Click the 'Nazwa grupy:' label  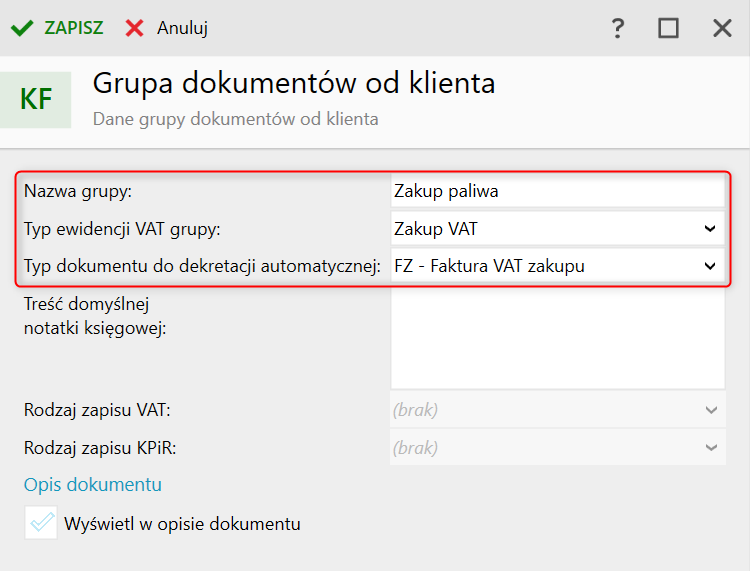(x=78, y=191)
